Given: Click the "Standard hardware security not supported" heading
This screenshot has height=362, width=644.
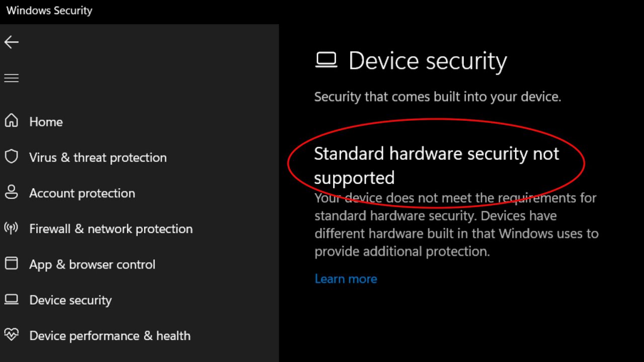Looking at the screenshot, I should [x=436, y=165].
